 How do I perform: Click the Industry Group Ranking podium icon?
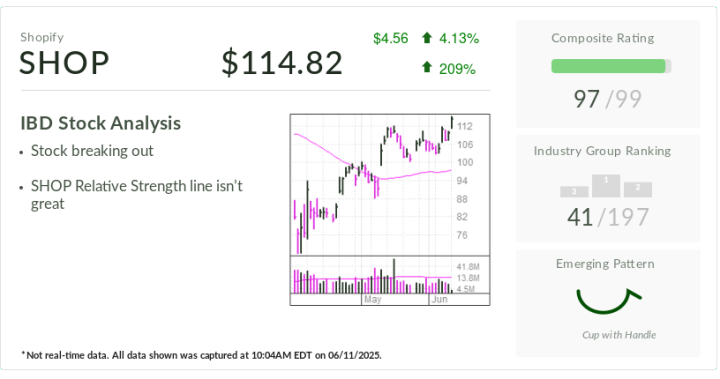(x=606, y=186)
